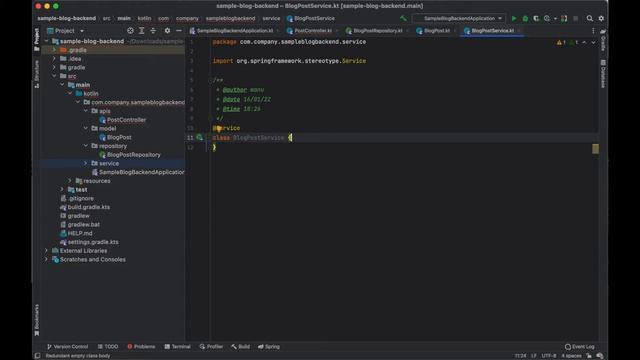Open the Profiler tool window
This screenshot has height=360, width=640.
(x=211, y=347)
